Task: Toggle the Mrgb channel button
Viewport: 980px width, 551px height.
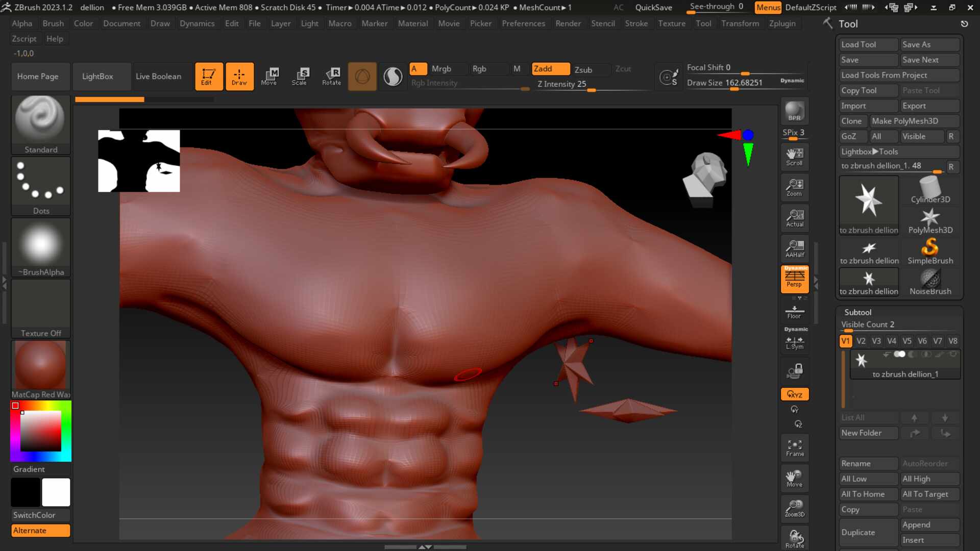Action: pos(442,69)
